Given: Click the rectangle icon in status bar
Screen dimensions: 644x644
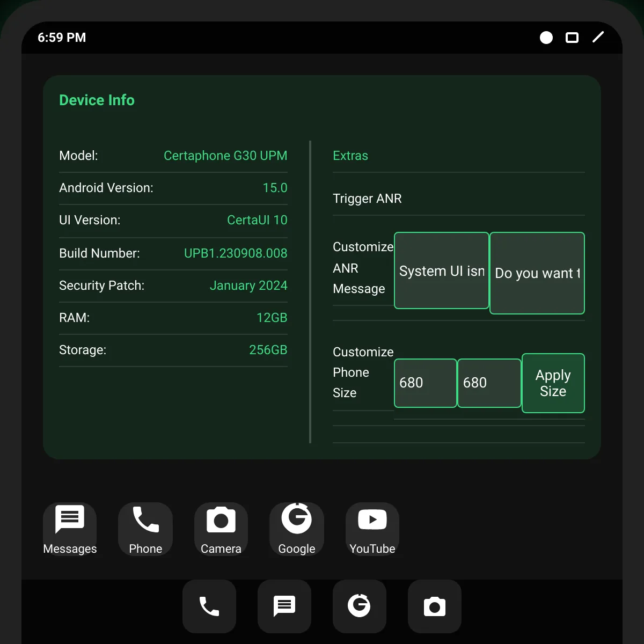Looking at the screenshot, I should [572, 38].
